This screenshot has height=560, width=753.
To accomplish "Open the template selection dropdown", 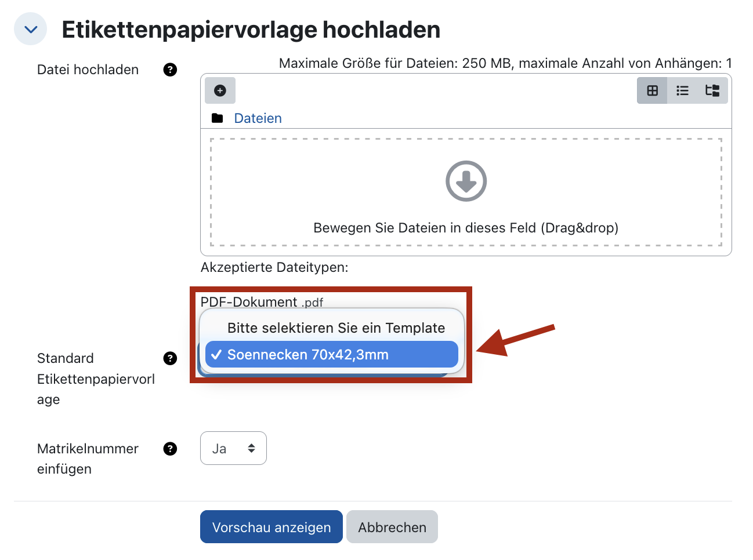I will [x=331, y=371].
